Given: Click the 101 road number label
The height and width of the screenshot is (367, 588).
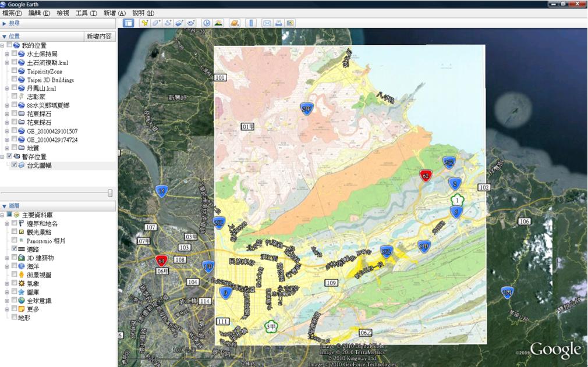Looking at the screenshot, I should click(220, 77).
